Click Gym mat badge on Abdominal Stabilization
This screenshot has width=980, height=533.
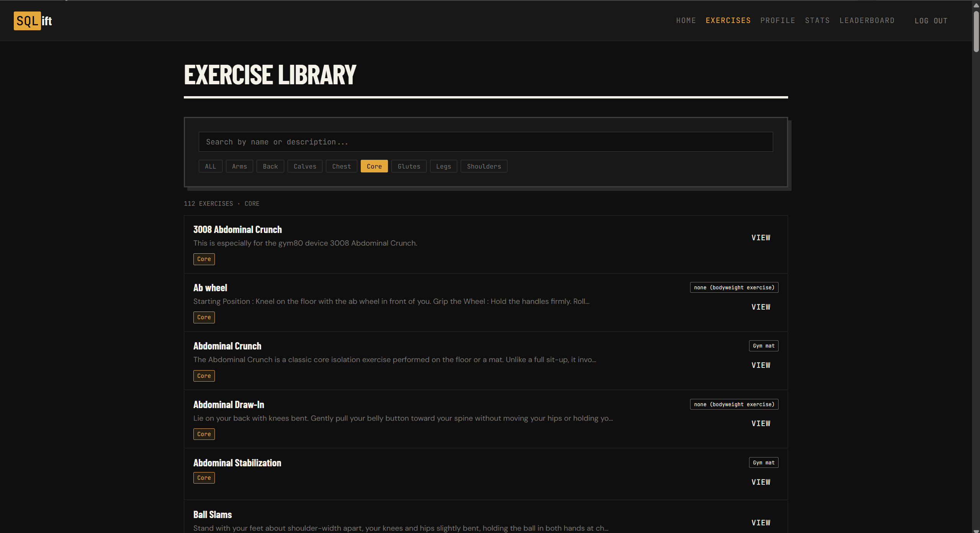pyautogui.click(x=764, y=462)
